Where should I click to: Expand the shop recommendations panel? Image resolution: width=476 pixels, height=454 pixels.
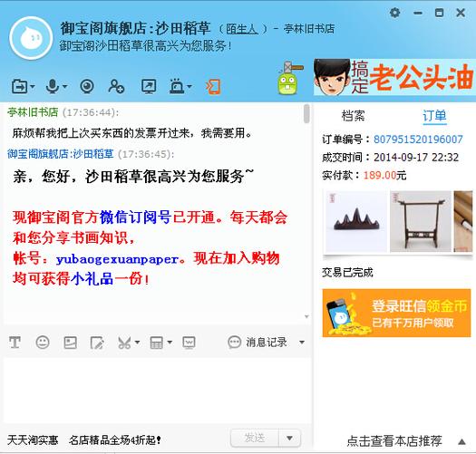(461, 441)
